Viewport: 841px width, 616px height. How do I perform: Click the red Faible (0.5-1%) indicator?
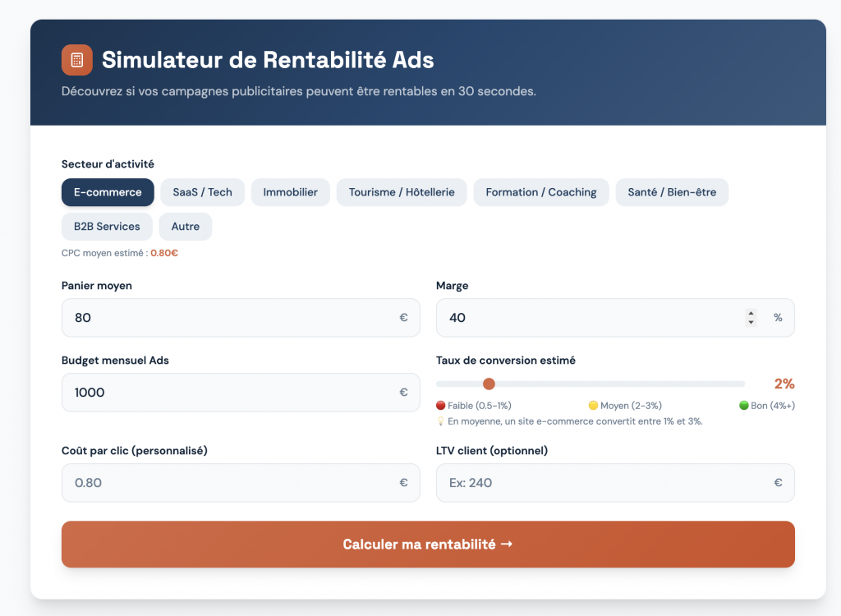pos(474,406)
